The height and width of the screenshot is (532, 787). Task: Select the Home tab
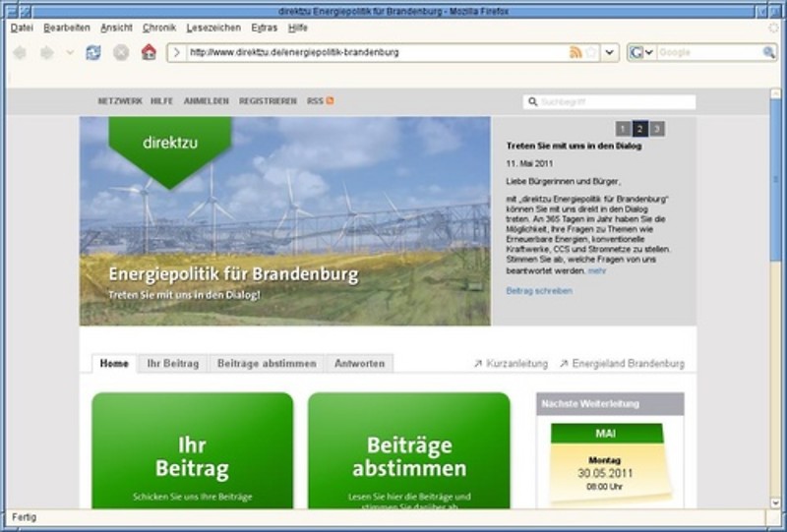114,364
